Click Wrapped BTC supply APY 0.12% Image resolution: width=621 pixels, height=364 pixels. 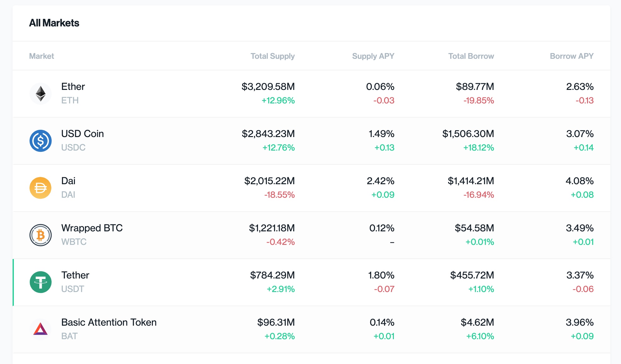pos(382,228)
